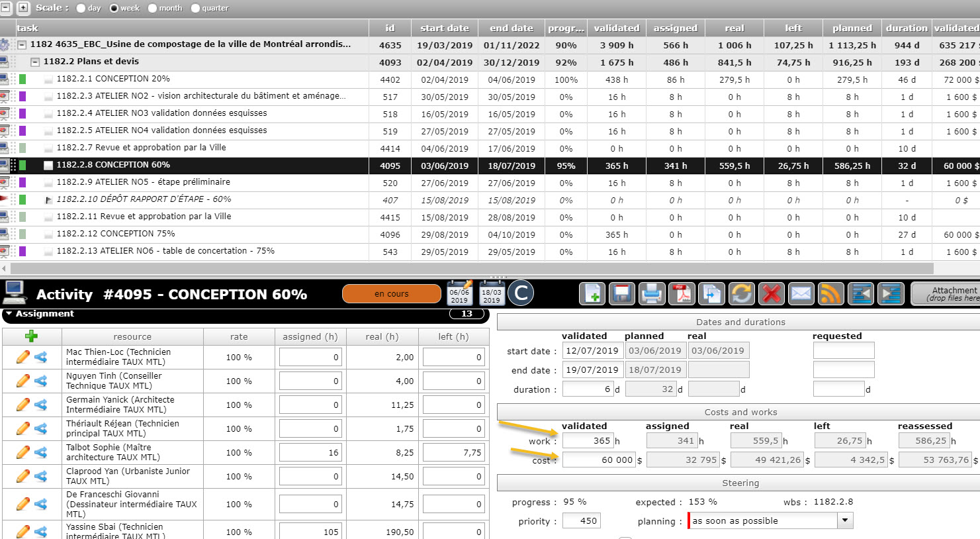Viewport: 980px width, 539px height.
Task: Collapse the Plans et devis group
Action: pyautogui.click(x=36, y=62)
